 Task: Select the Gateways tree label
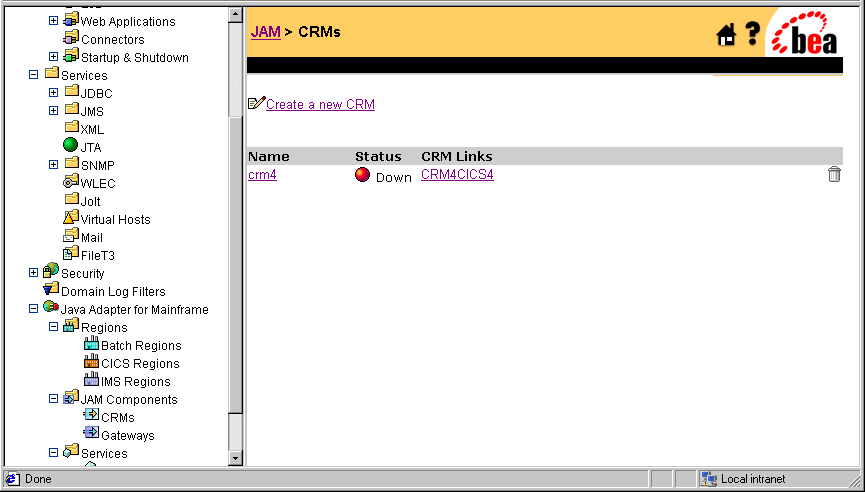[128, 436]
